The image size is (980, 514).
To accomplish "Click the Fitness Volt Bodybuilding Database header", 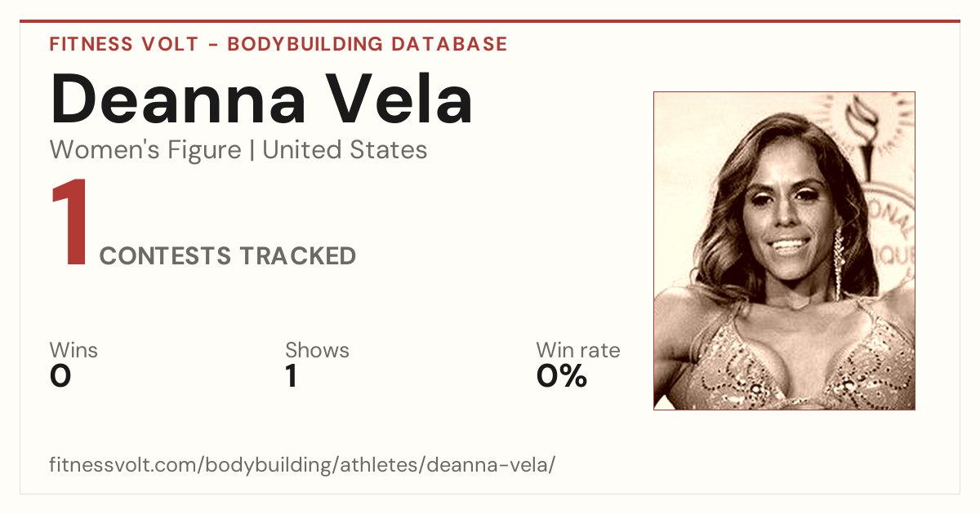I will (x=278, y=44).
